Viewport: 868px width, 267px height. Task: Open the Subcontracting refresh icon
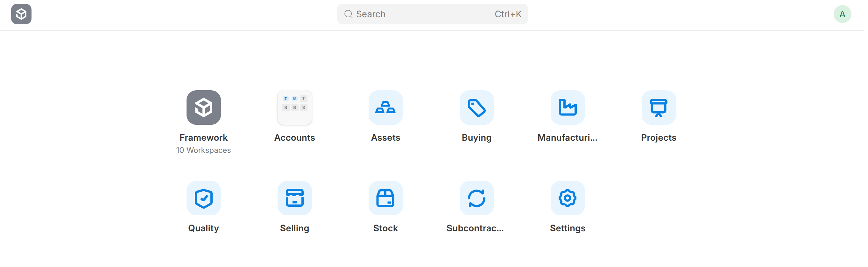476,198
